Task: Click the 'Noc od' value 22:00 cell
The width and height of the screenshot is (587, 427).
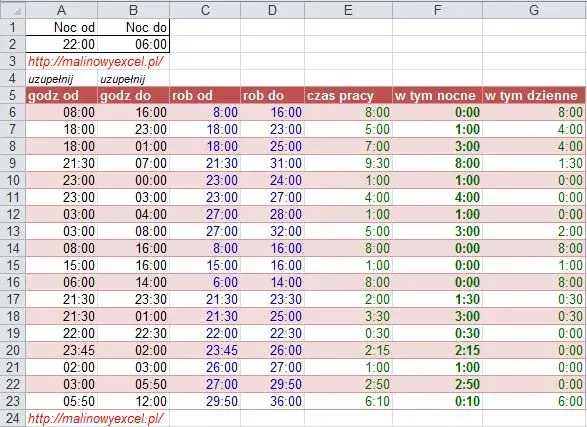Action: [61, 44]
